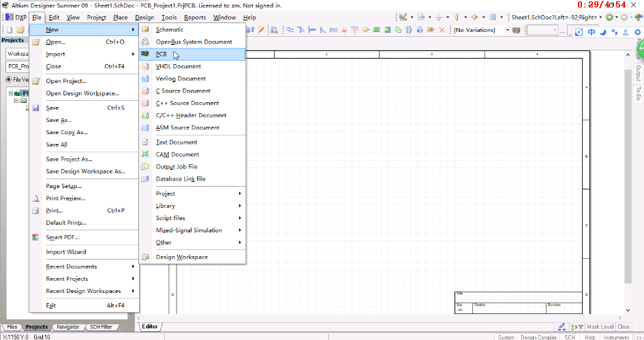
Task: Click the alignment tools icon
Action: pyautogui.click(x=421, y=17)
